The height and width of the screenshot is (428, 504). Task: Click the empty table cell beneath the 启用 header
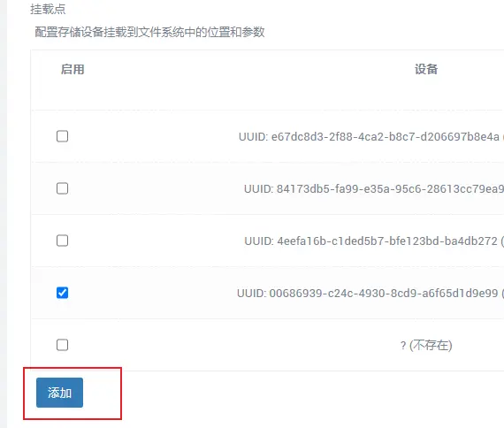73,96
